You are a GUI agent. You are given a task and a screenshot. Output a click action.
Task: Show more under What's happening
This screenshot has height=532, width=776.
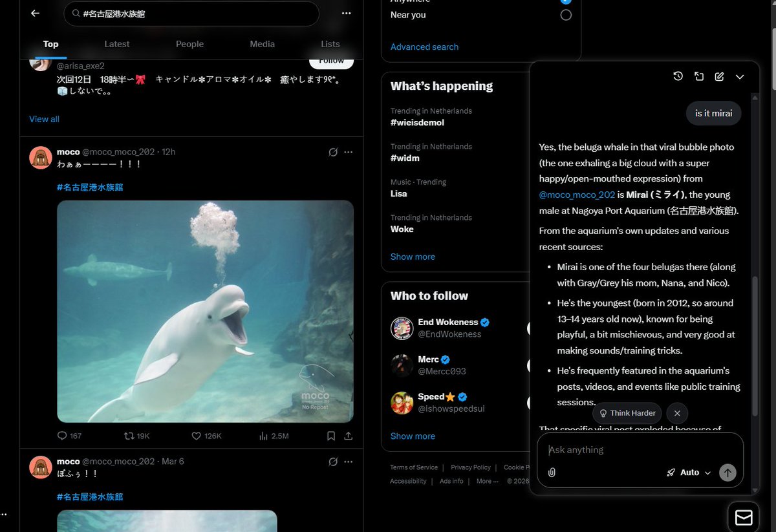pyautogui.click(x=413, y=257)
